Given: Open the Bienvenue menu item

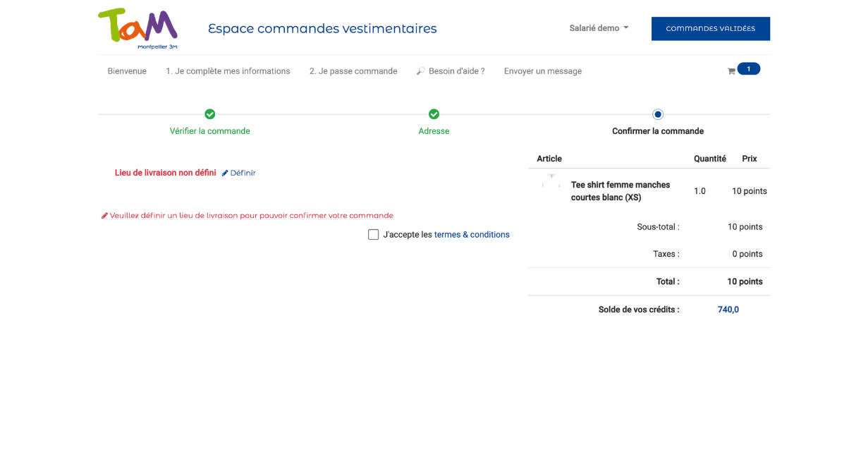Looking at the screenshot, I should 127,71.
